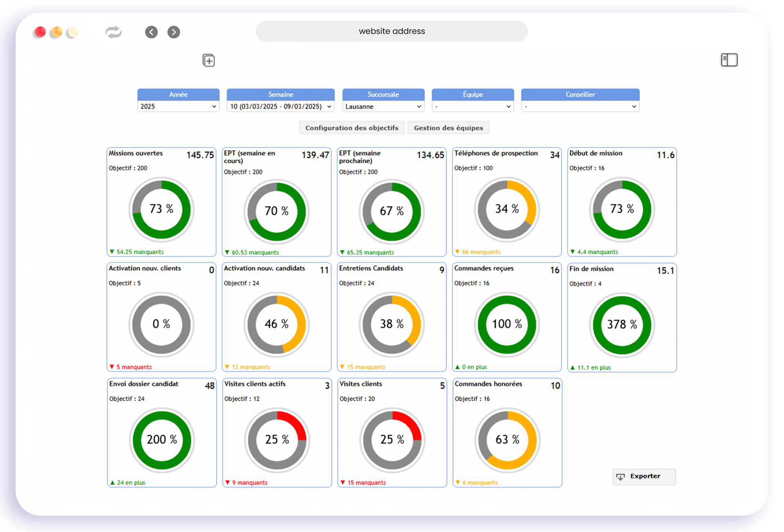The width and height of the screenshot is (784, 532).
Task: Click the new tab plus icon
Action: coord(209,61)
